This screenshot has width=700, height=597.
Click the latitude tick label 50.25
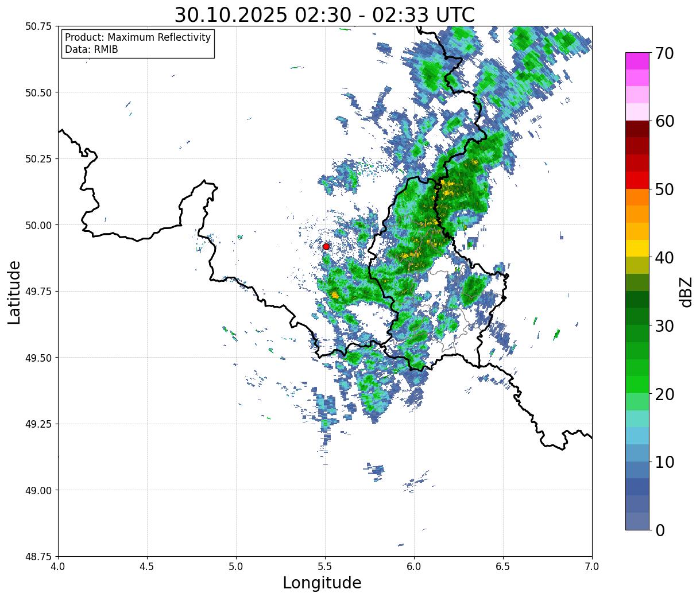[x=38, y=159]
